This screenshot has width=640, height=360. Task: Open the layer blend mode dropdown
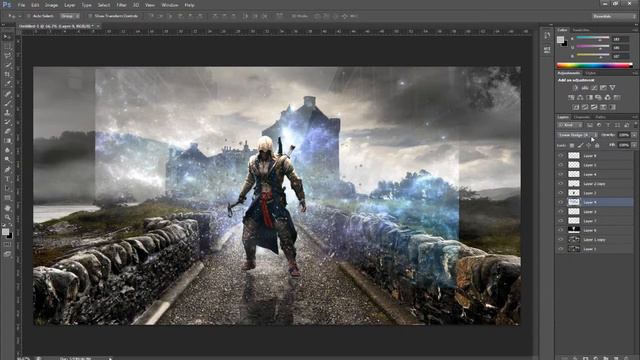click(578, 135)
